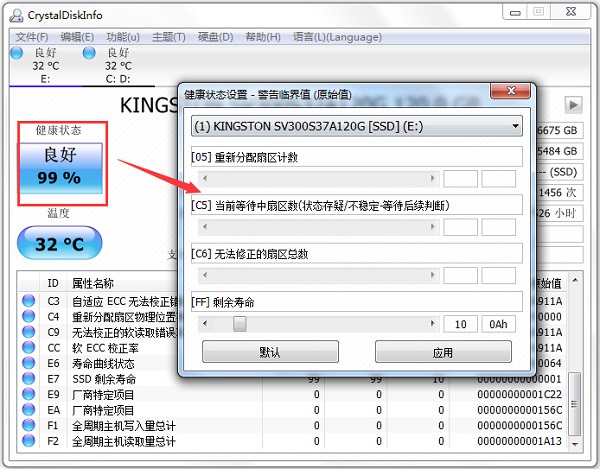Click the attribute list scrollbar thumb
This screenshot has width=600, height=469.
[x=575, y=404]
